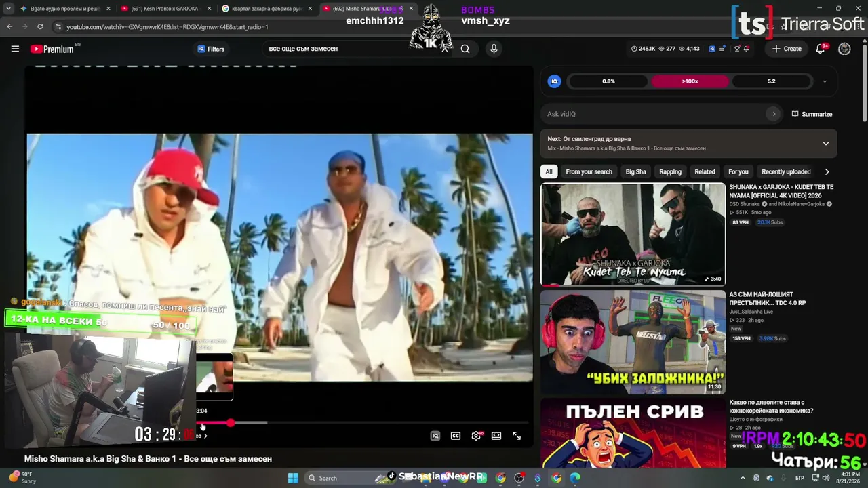Click the Create button
The width and height of the screenshot is (868, 488).
click(787, 49)
